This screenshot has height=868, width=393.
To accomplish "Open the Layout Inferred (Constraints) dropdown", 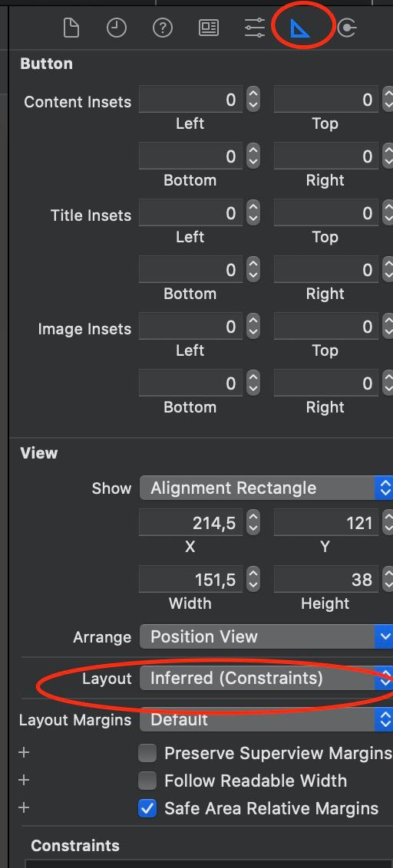I will coord(266,678).
